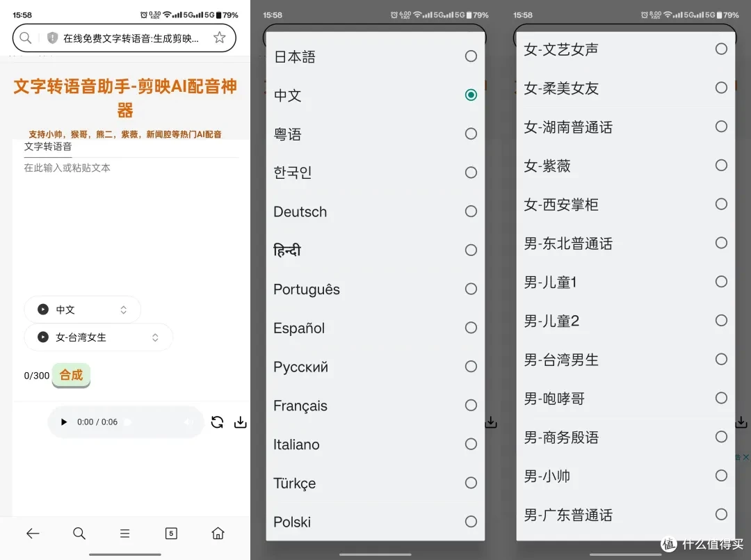Download the audio in first screen
The height and width of the screenshot is (560, 751).
click(241, 422)
